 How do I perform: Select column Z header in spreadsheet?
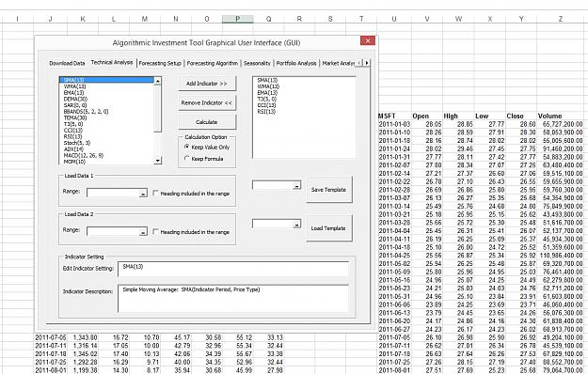[x=561, y=19]
